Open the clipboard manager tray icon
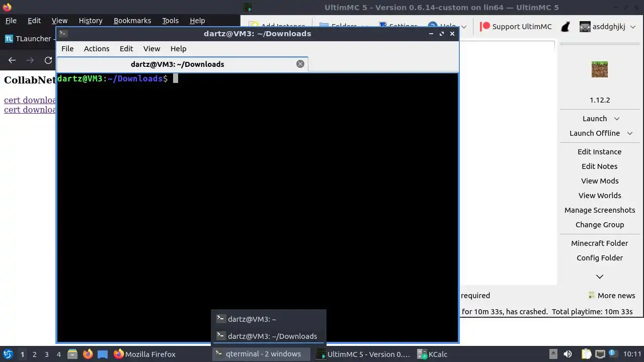 coord(586,354)
